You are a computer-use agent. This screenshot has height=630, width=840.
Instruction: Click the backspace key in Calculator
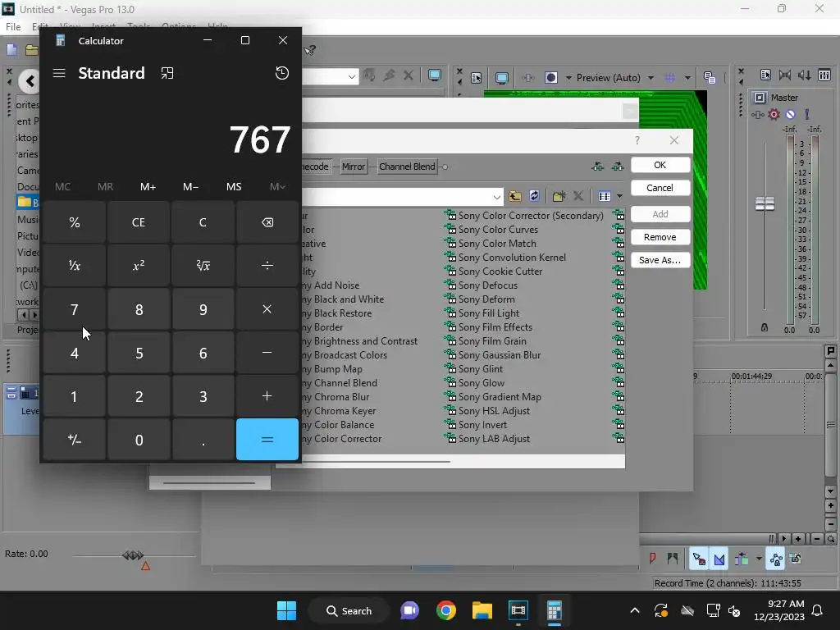click(267, 222)
